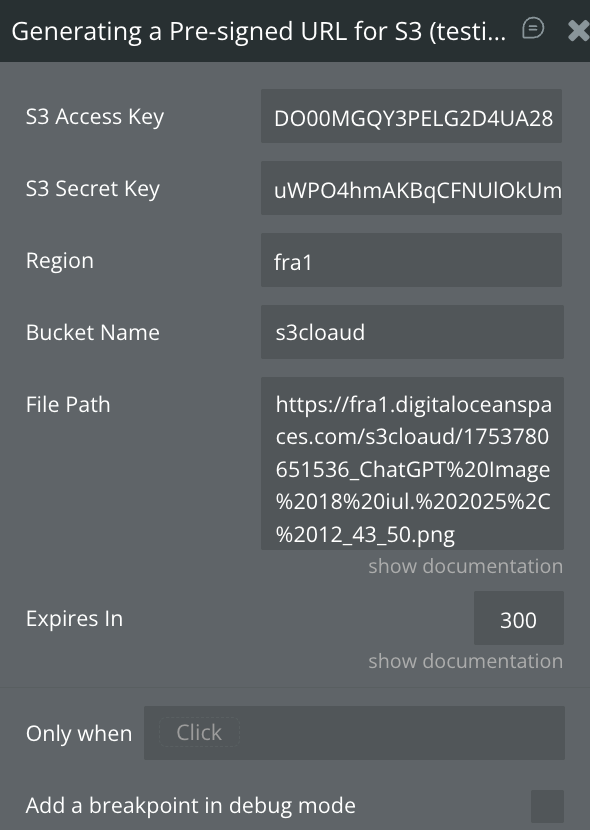Edit the Region field containing fra1
590x830 pixels.
[x=411, y=260]
